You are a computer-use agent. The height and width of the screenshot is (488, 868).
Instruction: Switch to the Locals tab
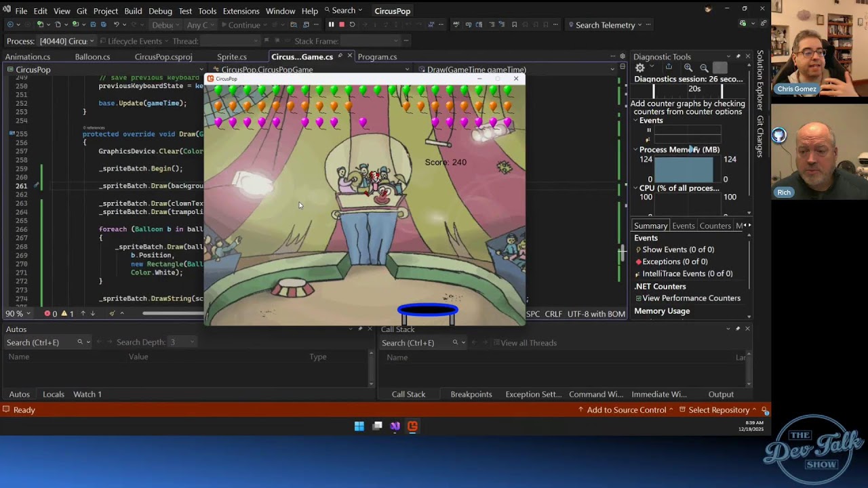coord(54,394)
